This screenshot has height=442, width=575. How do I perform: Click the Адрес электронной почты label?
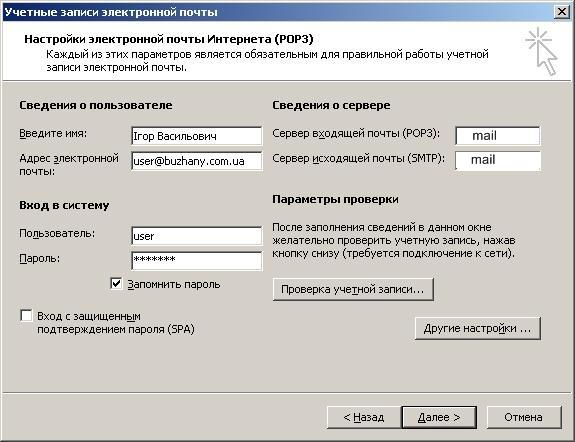tap(69, 164)
